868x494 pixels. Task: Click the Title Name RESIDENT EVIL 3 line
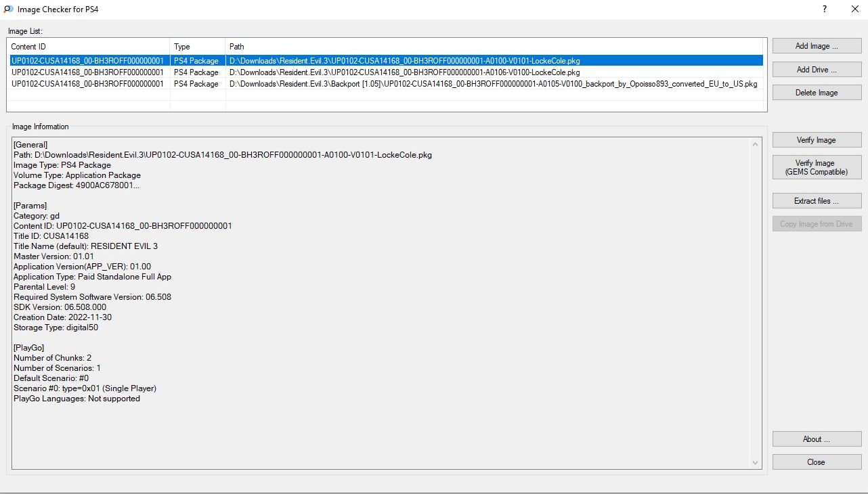85,246
